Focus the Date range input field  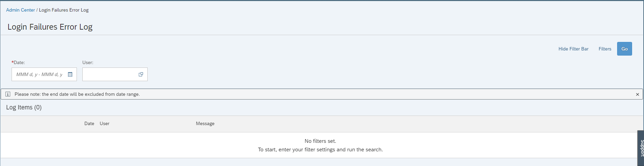(x=40, y=74)
